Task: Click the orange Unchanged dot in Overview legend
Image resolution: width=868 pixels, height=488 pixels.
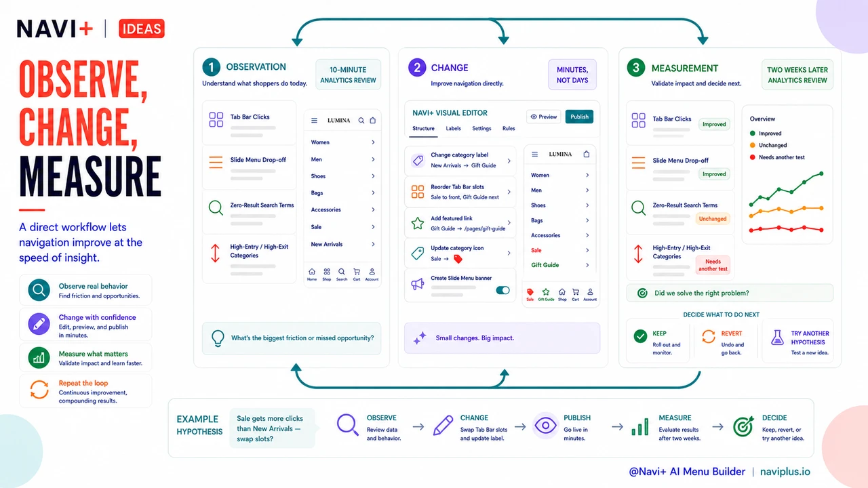Action: click(x=753, y=145)
